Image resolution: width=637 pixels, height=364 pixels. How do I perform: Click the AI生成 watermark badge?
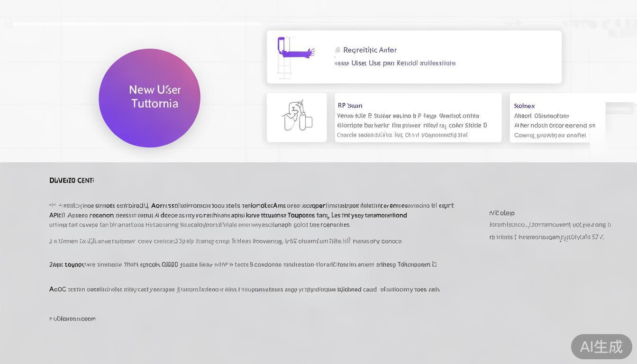(x=601, y=346)
